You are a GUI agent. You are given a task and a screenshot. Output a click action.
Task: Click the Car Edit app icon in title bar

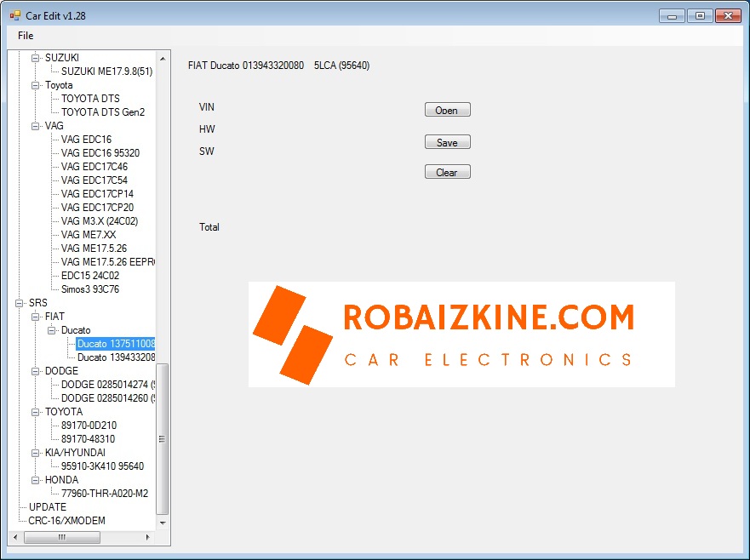pyautogui.click(x=14, y=15)
